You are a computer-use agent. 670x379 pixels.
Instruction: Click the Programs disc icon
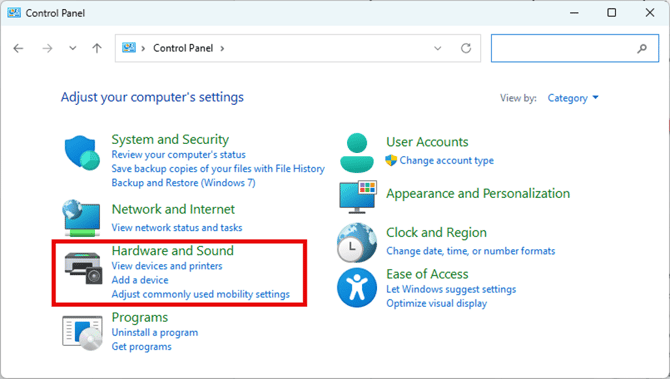click(82, 333)
